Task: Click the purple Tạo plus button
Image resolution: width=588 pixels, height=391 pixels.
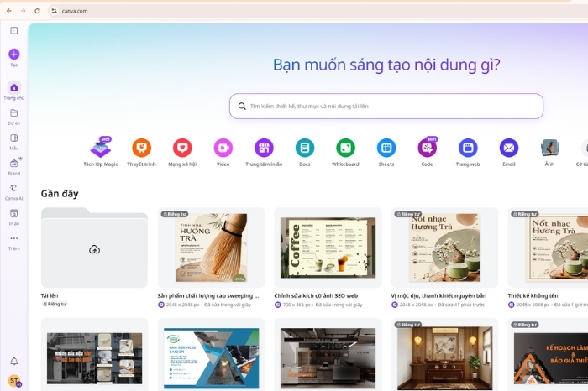Action: point(14,55)
